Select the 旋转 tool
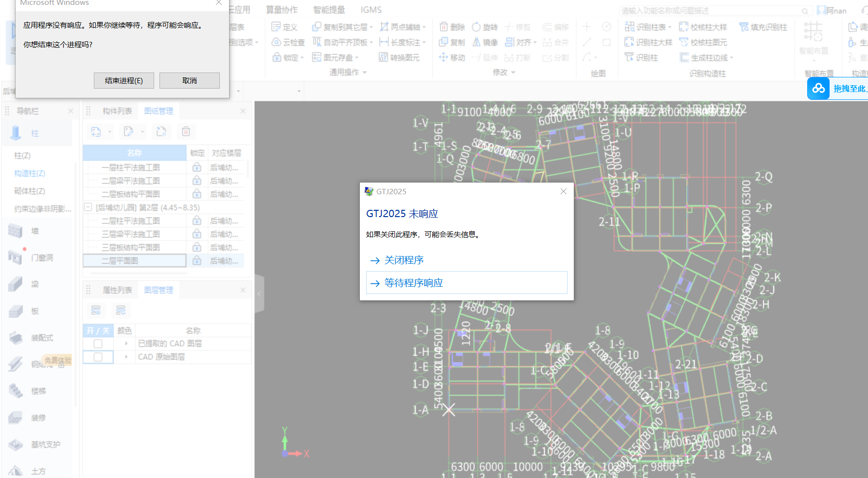The width and height of the screenshot is (868, 478). pos(484,27)
